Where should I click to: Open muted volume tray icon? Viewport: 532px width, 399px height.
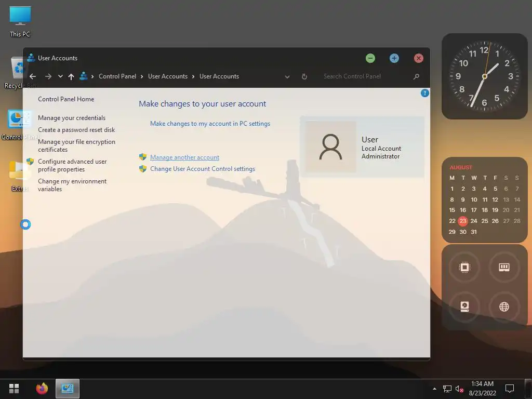459,389
